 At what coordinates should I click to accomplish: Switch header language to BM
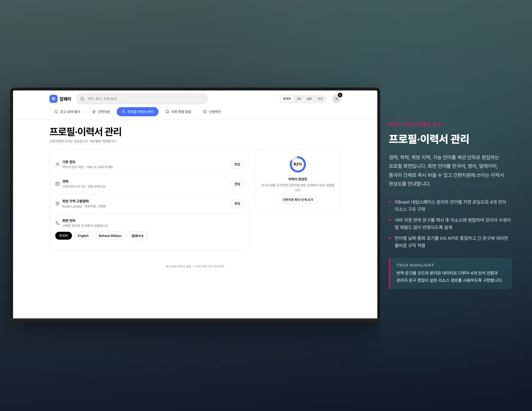pyautogui.click(x=309, y=99)
